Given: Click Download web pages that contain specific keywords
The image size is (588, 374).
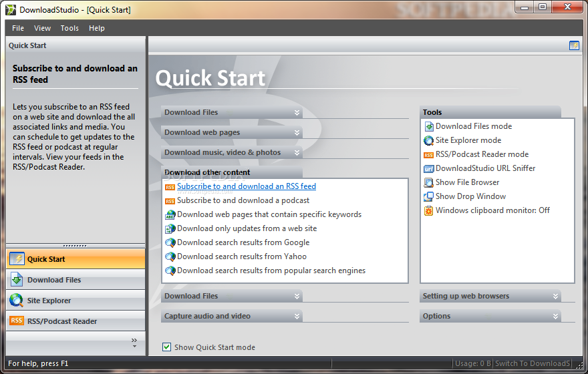Looking at the screenshot, I should pos(269,214).
